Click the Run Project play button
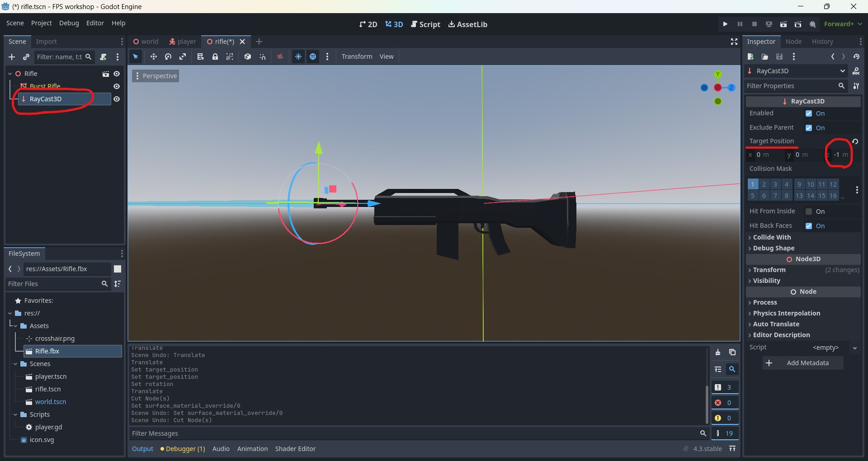This screenshot has width=868, height=461. 725,24
